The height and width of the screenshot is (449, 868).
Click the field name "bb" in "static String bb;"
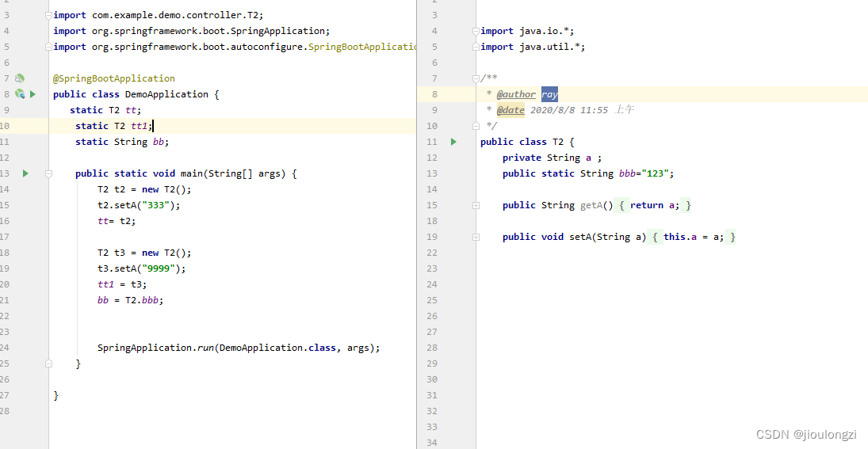[x=159, y=142]
